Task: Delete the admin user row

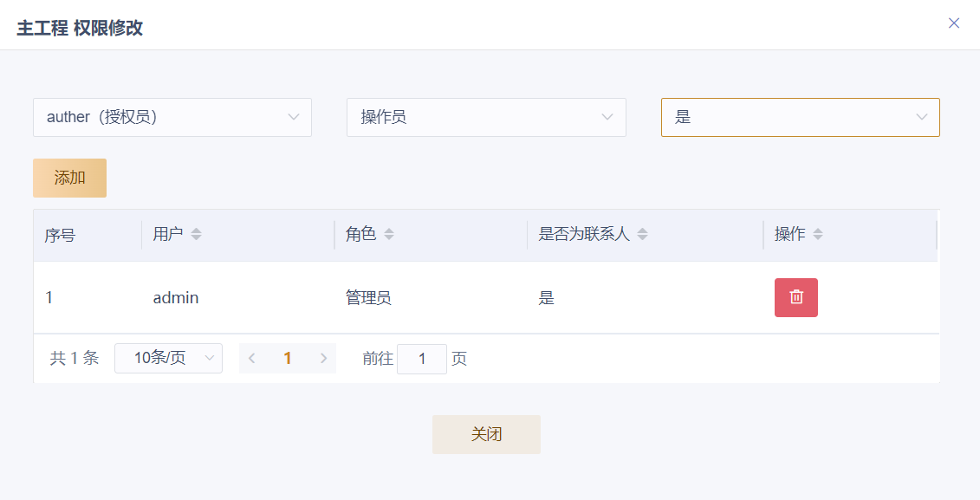Action: [x=795, y=297]
